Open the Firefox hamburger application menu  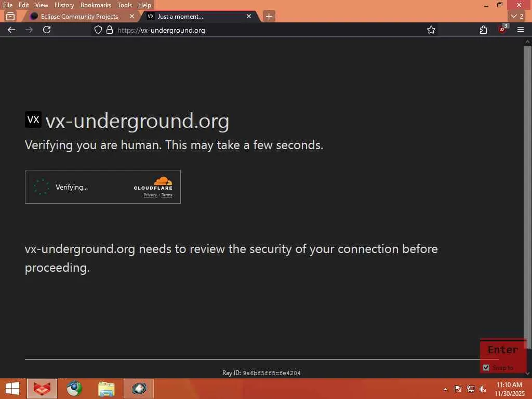coord(521,30)
